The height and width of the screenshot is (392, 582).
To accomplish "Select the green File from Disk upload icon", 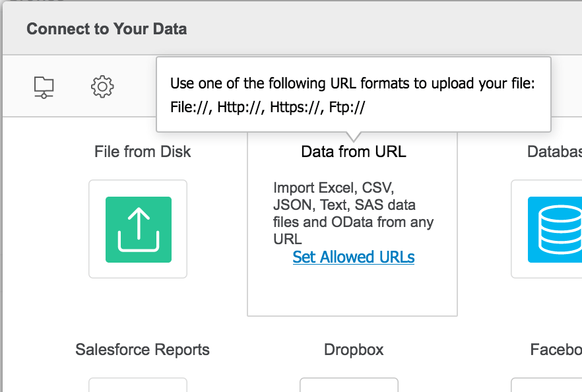I will point(139,230).
